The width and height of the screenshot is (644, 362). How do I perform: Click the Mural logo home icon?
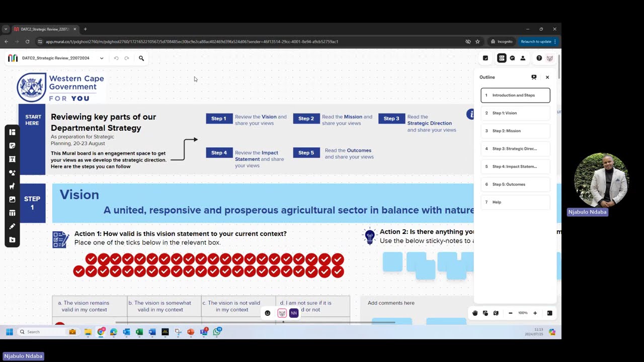pyautogui.click(x=13, y=58)
